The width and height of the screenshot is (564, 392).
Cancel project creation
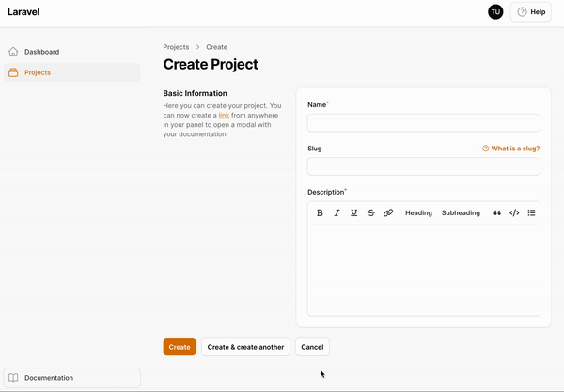tap(312, 347)
